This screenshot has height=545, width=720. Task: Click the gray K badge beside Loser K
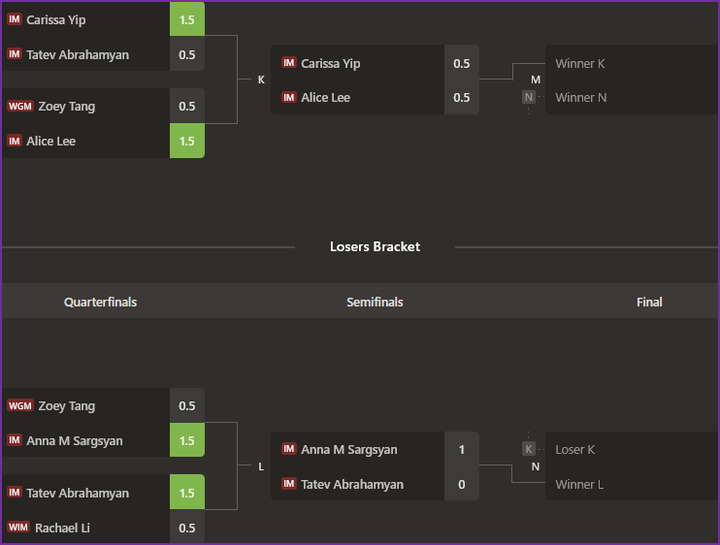pos(528,449)
